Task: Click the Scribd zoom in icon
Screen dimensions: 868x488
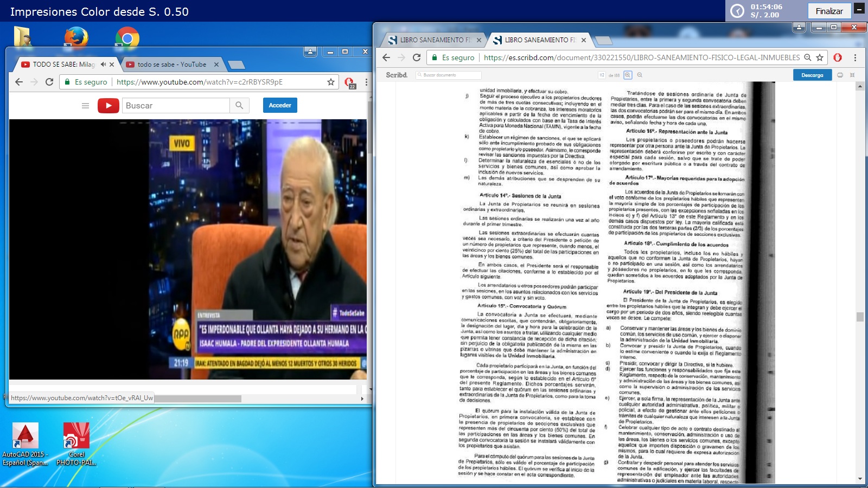Action: 628,75
